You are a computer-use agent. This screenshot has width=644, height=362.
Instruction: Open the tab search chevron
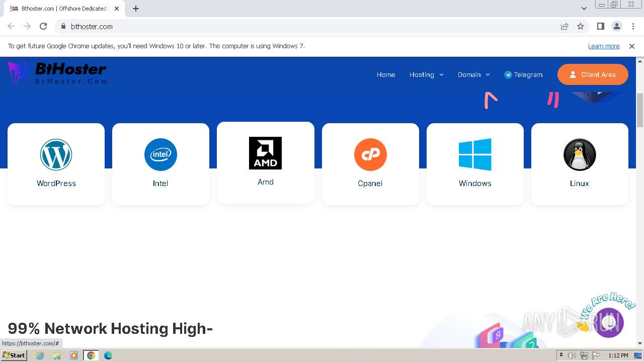[x=584, y=9]
